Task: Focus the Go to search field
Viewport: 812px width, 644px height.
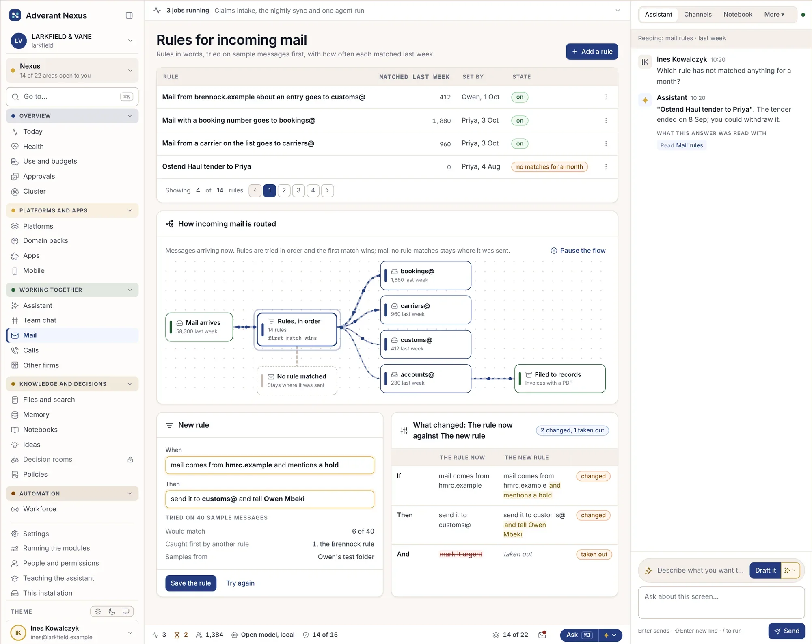Action: [72, 97]
